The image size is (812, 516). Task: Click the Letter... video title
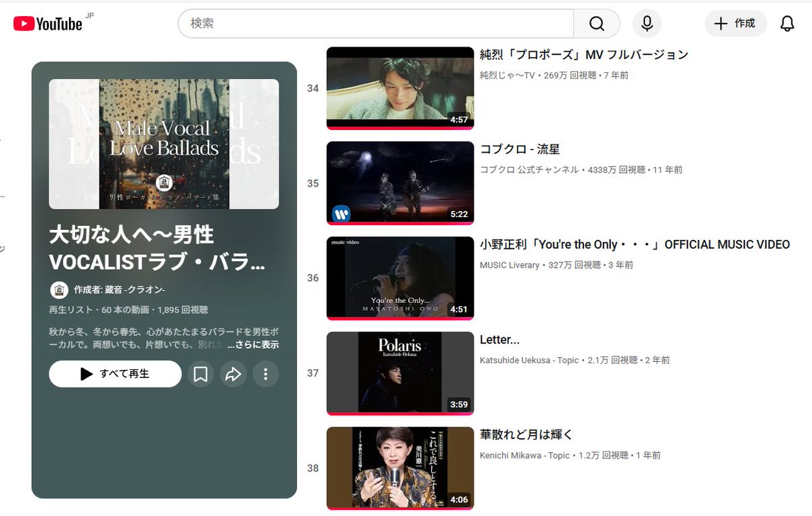pyautogui.click(x=499, y=339)
